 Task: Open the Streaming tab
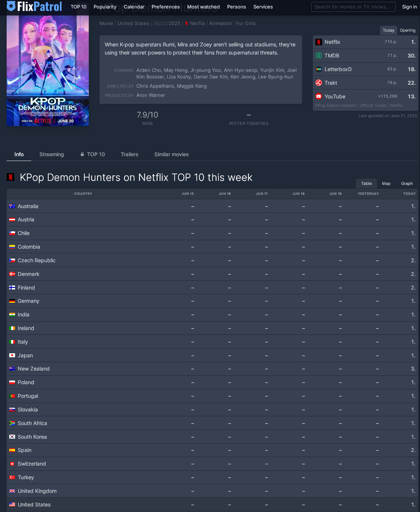pos(52,154)
